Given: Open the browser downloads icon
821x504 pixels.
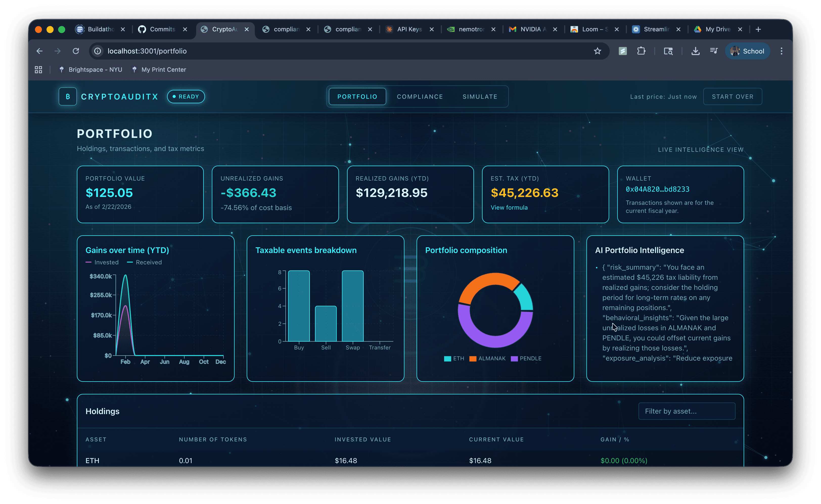Looking at the screenshot, I should [x=695, y=51].
